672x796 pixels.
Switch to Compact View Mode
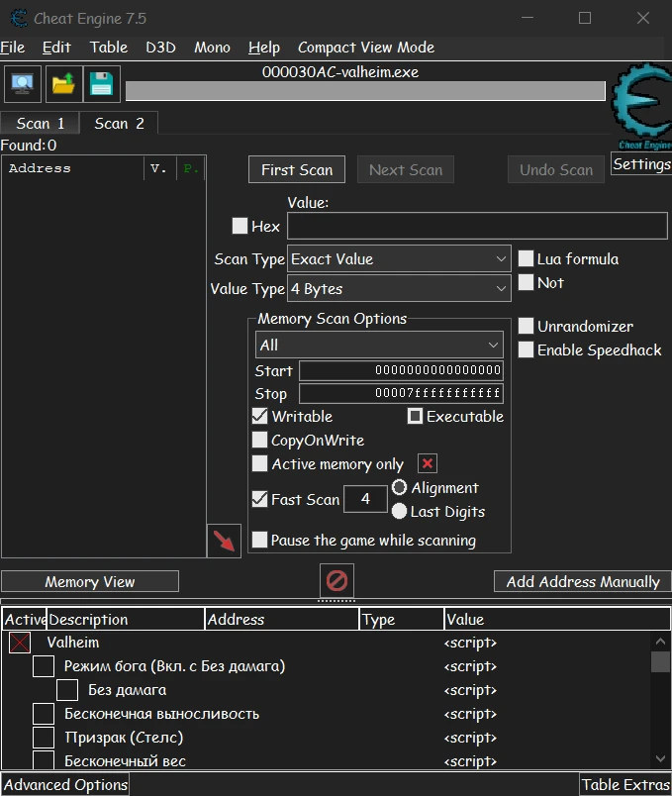[x=366, y=48]
